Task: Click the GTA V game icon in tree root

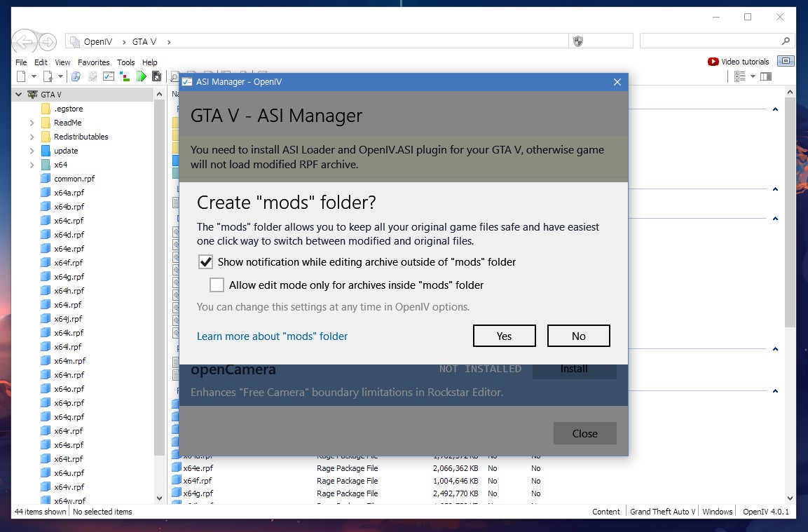Action: point(32,95)
